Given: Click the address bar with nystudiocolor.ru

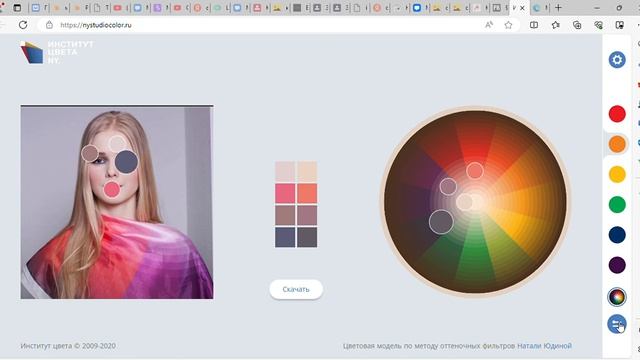Looking at the screenshot, I should click(x=261, y=25).
